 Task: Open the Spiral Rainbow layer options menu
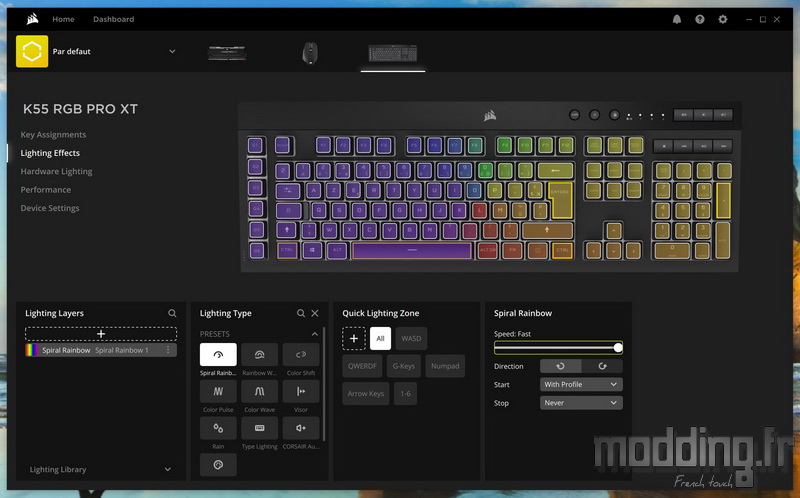[168, 350]
